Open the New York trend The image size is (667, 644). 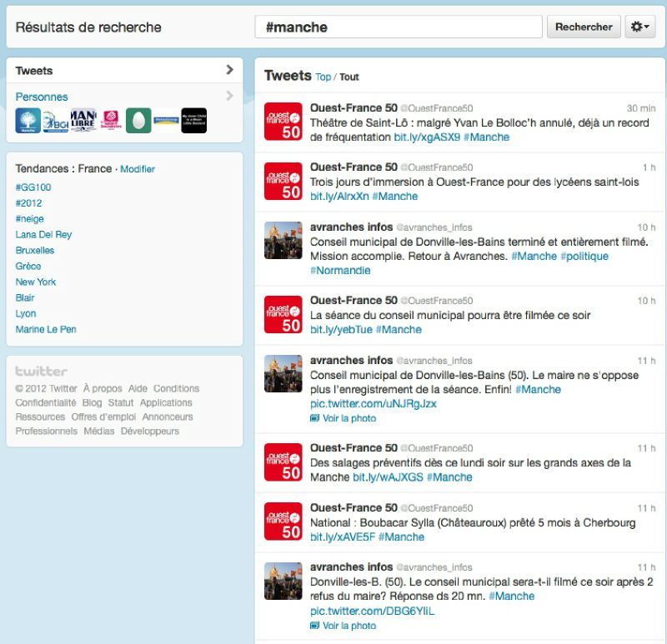coord(35,282)
